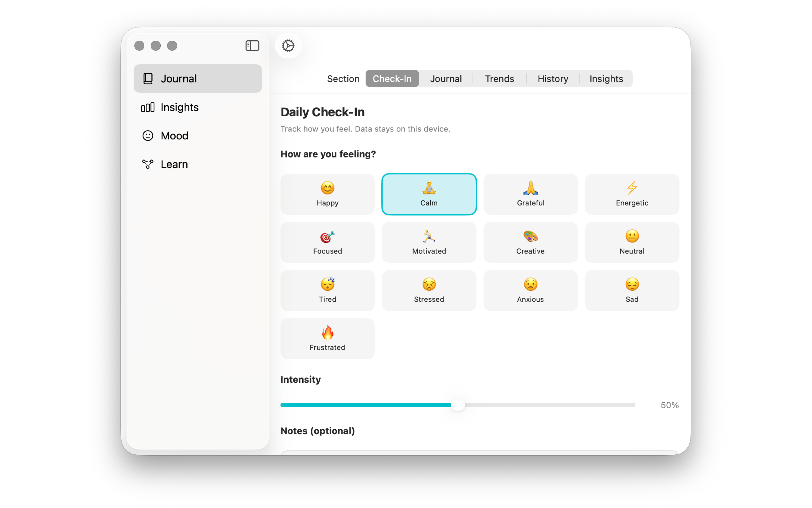Choose the Anxious face mood
812x508 pixels.
click(531, 290)
